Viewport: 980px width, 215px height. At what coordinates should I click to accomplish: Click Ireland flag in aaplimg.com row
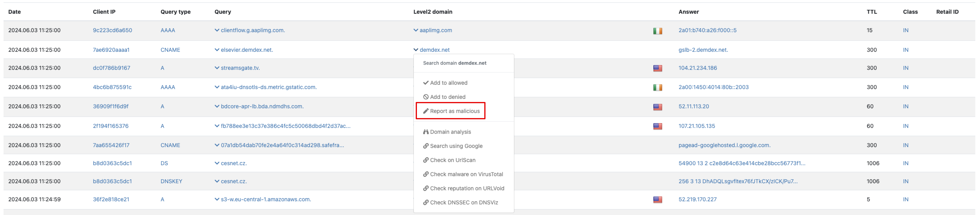tap(657, 31)
